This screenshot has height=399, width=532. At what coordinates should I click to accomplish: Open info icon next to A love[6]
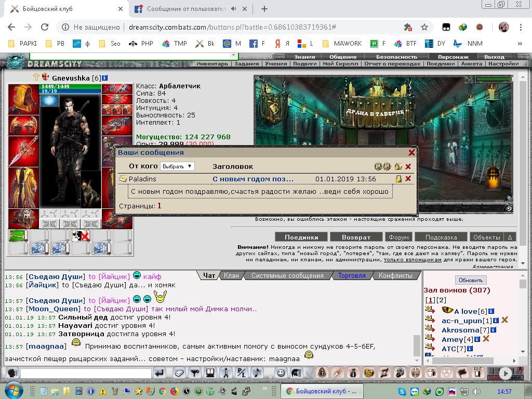pyautogui.click(x=491, y=311)
